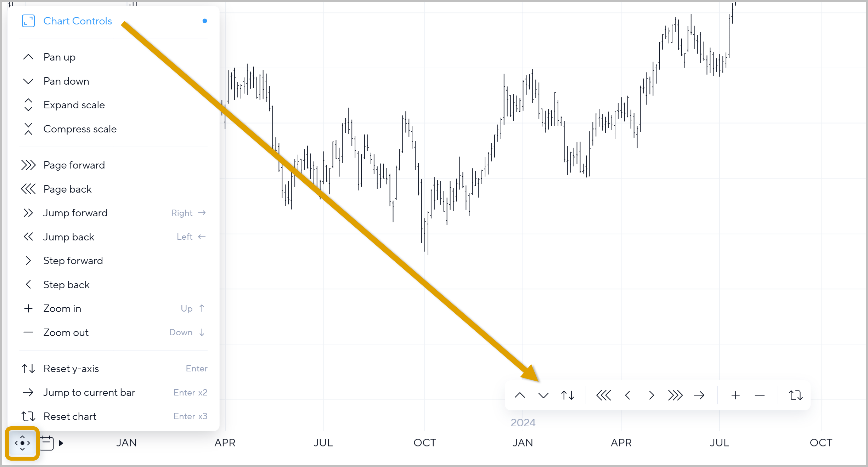This screenshot has height=467, width=868.
Task: Click the page forward triple-chevron in floating toolbar
Action: pos(675,395)
